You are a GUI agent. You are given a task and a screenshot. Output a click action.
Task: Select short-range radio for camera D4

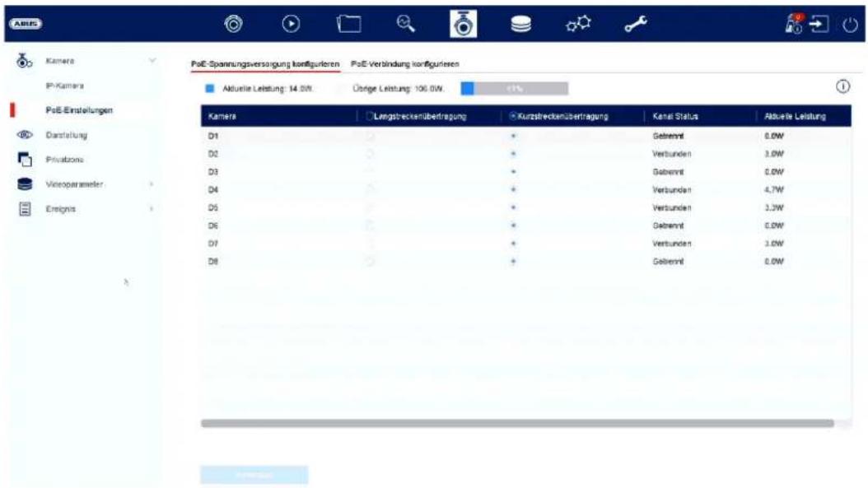[x=513, y=190]
